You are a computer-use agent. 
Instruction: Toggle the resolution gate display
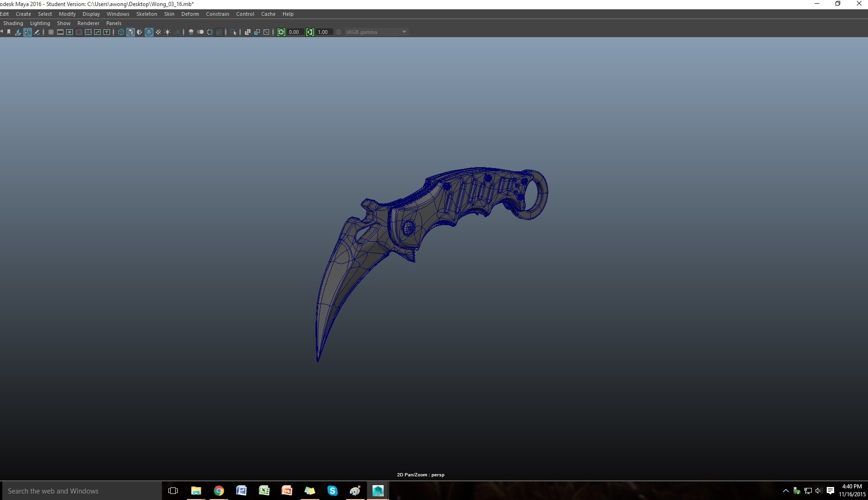[x=70, y=32]
